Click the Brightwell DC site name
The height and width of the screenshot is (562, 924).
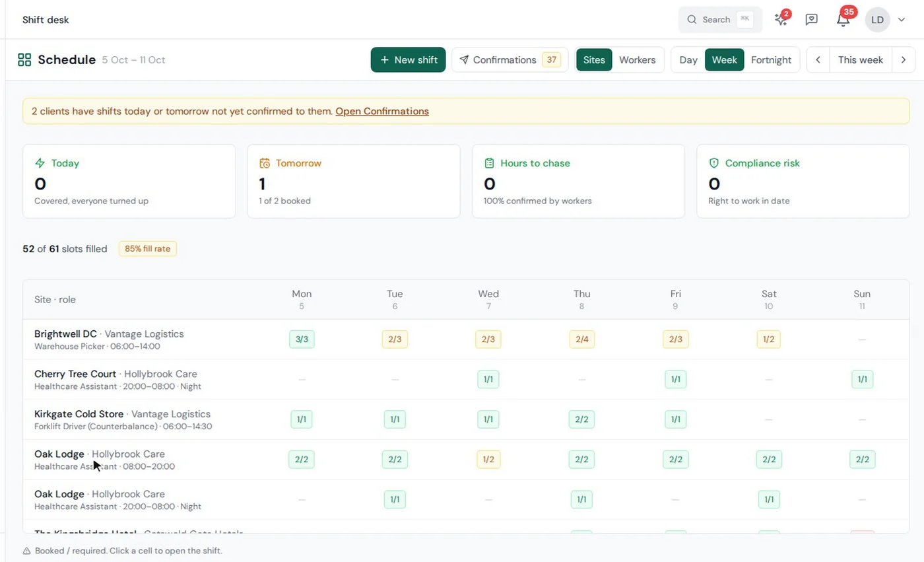click(x=65, y=334)
